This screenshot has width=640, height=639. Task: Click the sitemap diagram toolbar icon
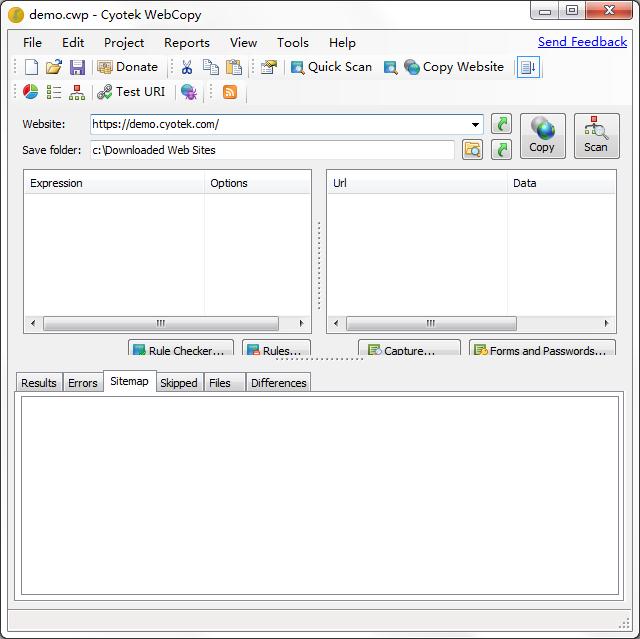click(77, 92)
